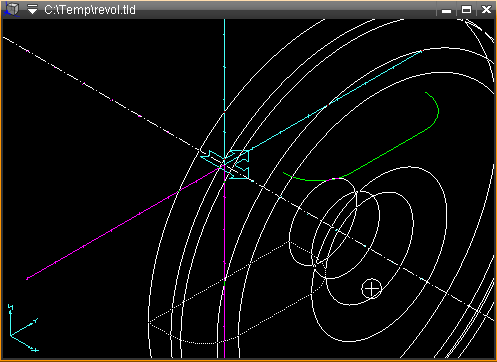This screenshot has width=497, height=362.
Task: Select the magenta diagonal axis line
Action: (x=123, y=222)
